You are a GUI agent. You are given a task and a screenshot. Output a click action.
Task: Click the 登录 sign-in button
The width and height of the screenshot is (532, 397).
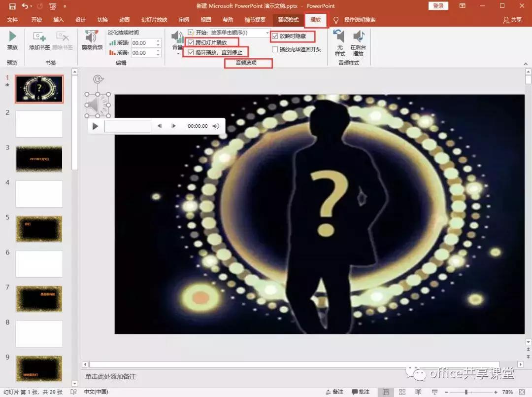tap(438, 6)
